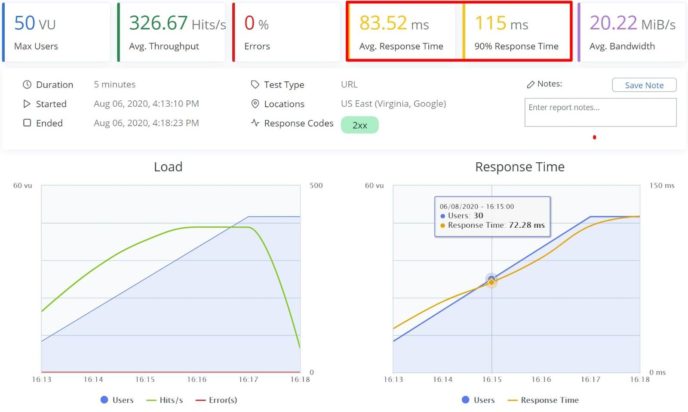
Task: Click the 'URL' test type value
Action: (349, 84)
